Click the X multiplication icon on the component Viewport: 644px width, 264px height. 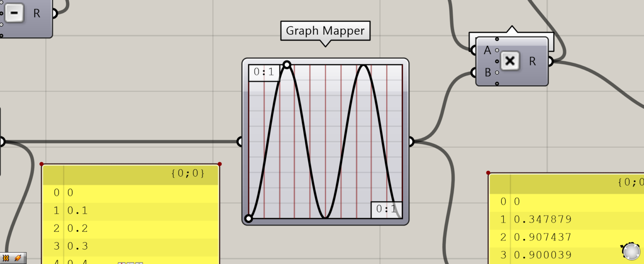point(511,61)
